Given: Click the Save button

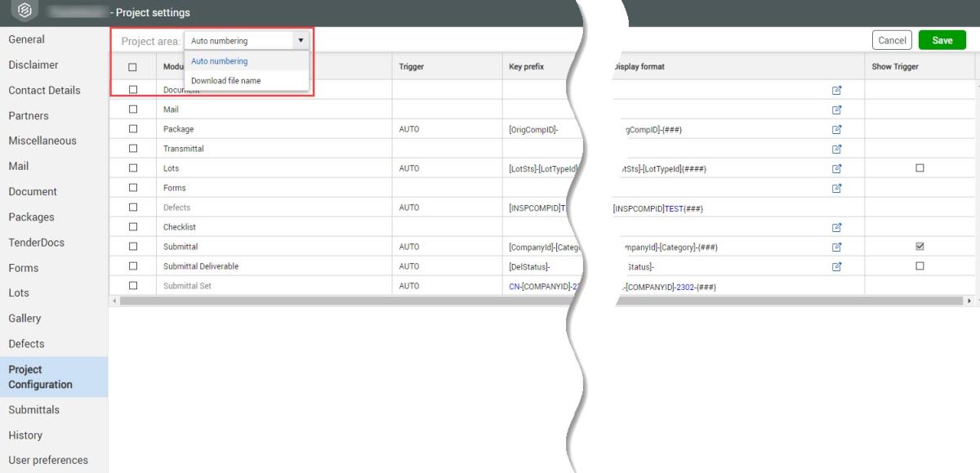Looking at the screenshot, I should pos(942,40).
